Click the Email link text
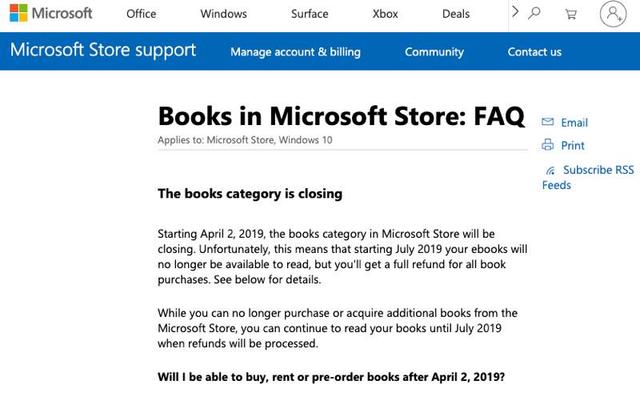Screen dimensions: 640x410 pyautogui.click(x=574, y=123)
